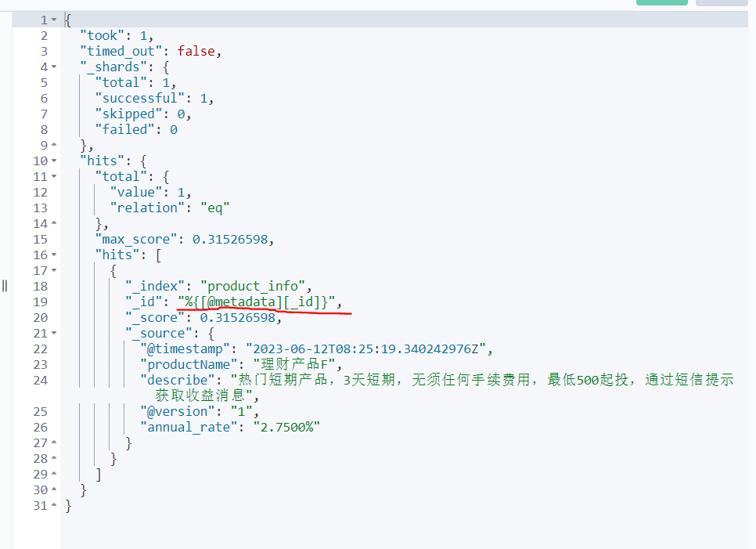Click the "value" key on line 12
Screen dimensions: 756x549
(x=136, y=192)
